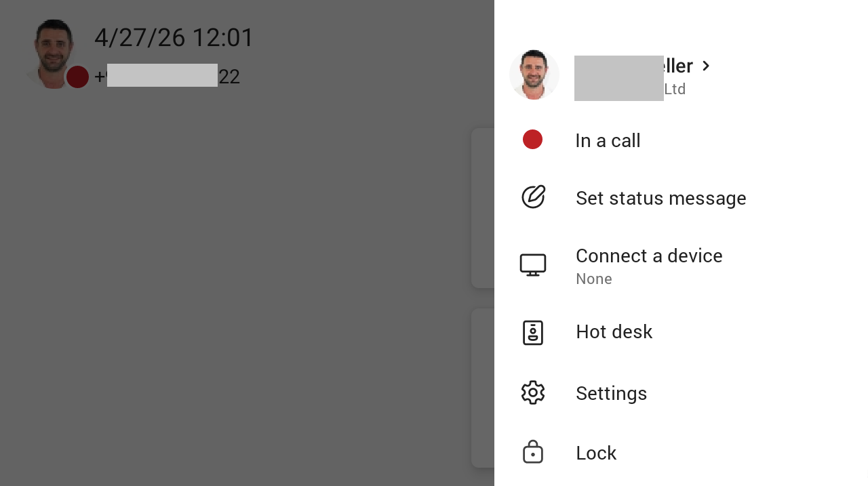Open the Settings menu item
868x486 pixels.
[681, 393]
